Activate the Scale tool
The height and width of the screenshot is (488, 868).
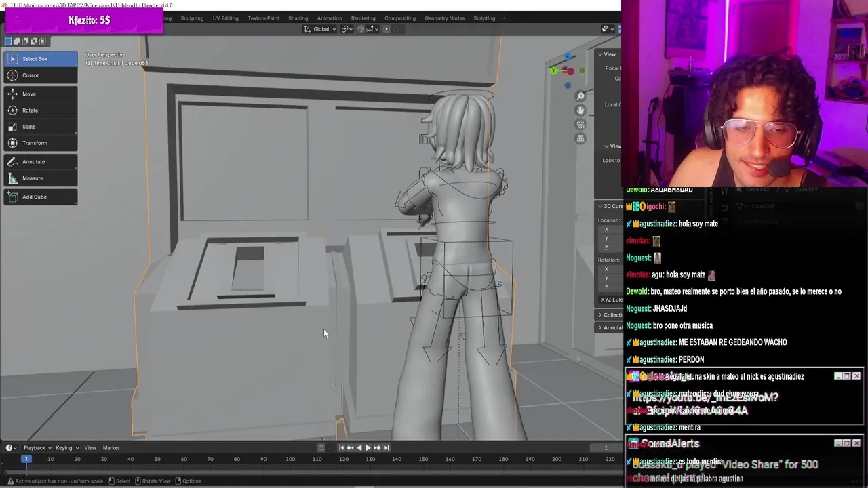click(40, 127)
